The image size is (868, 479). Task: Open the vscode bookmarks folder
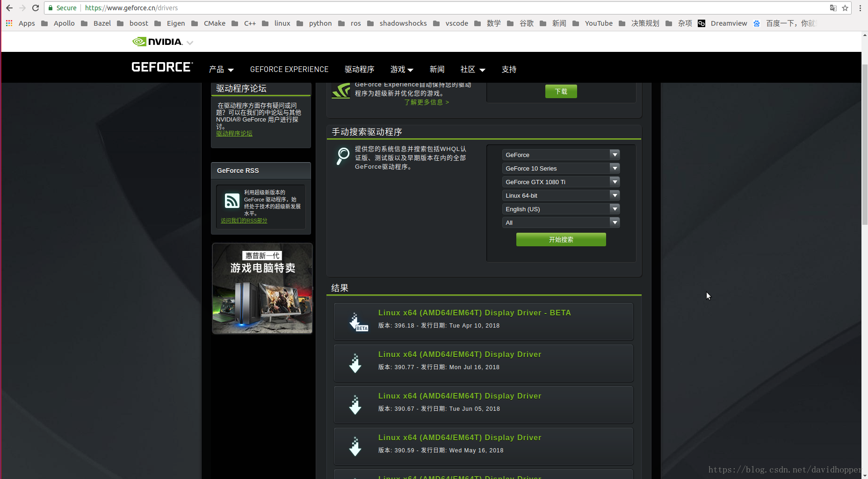point(450,23)
